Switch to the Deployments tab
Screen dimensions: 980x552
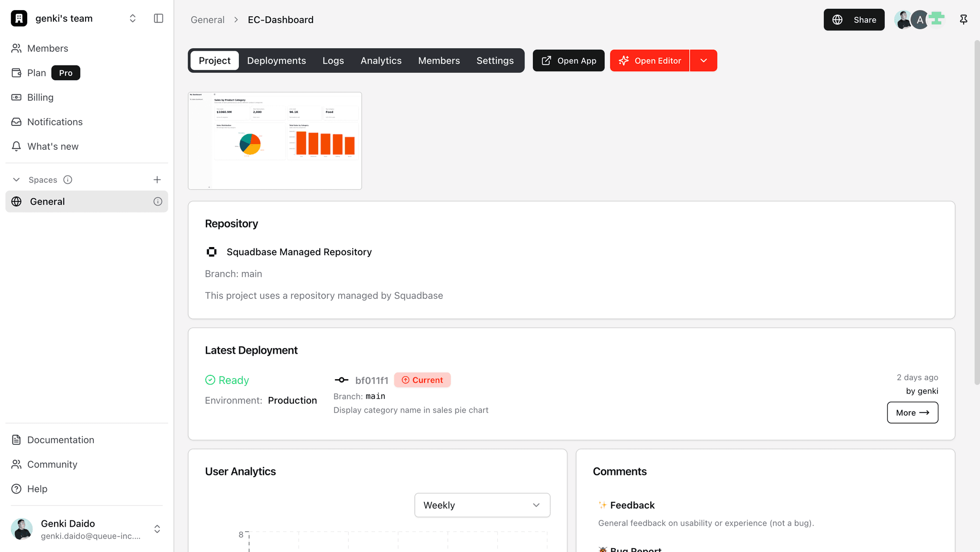pyautogui.click(x=276, y=61)
